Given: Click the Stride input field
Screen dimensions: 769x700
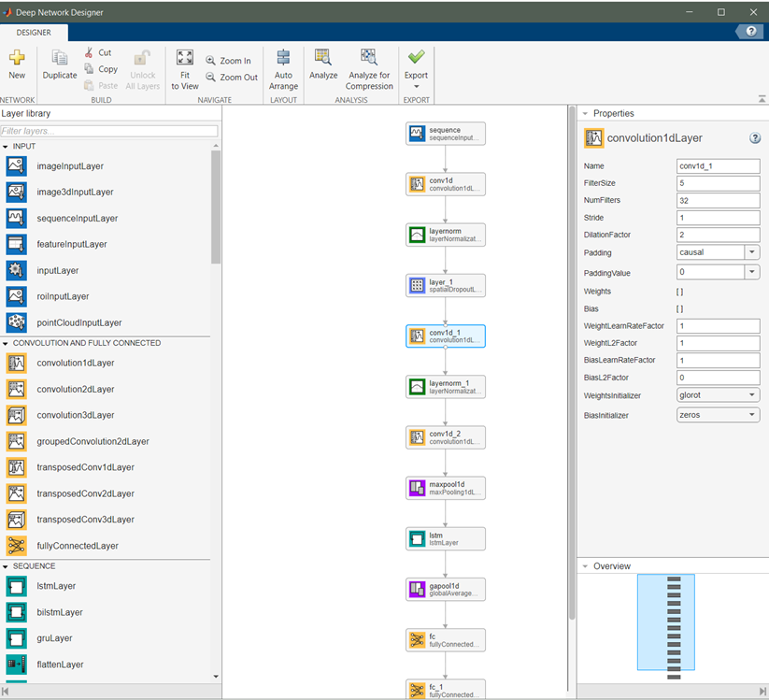Looking at the screenshot, I should tap(719, 218).
